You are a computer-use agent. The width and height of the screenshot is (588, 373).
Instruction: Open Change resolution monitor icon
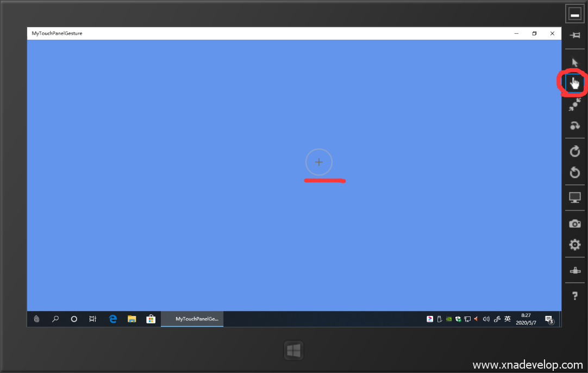[x=575, y=198]
